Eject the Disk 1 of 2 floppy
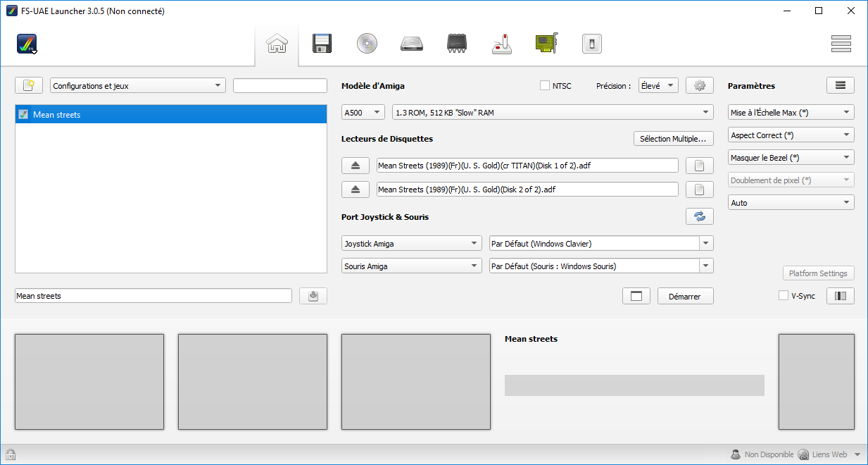Image resolution: width=868 pixels, height=465 pixels. pyautogui.click(x=356, y=166)
